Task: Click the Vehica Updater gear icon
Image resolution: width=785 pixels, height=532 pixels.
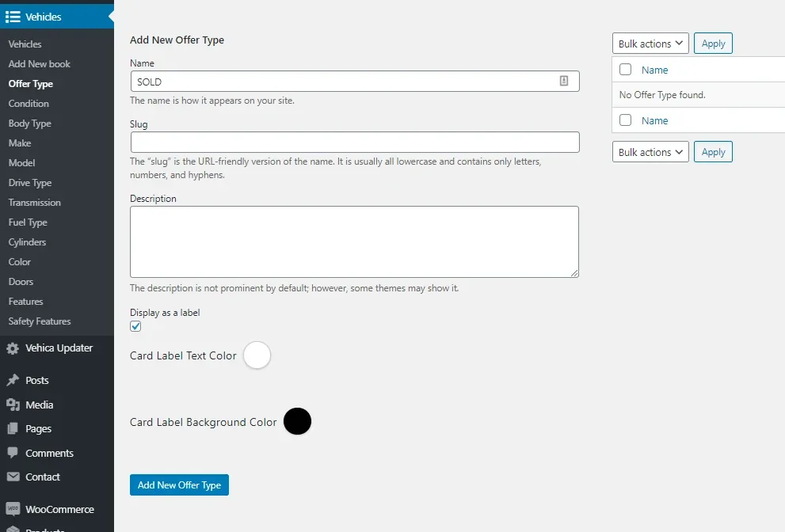Action: coord(13,348)
